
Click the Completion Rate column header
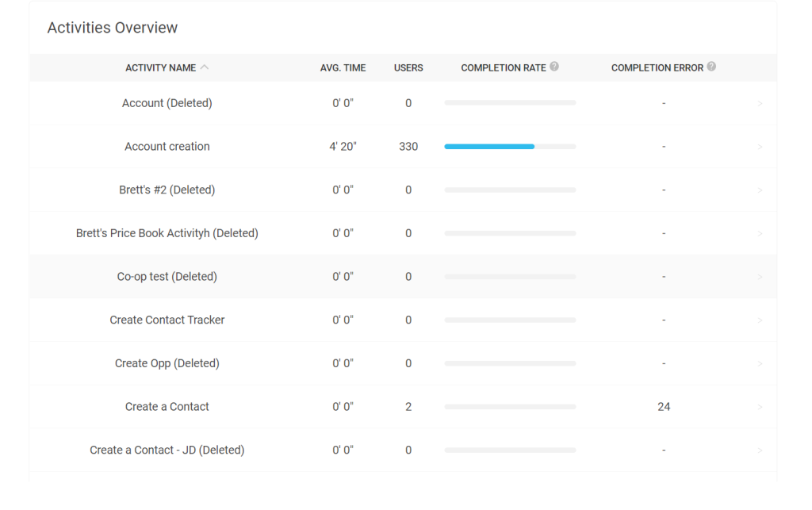coord(503,68)
